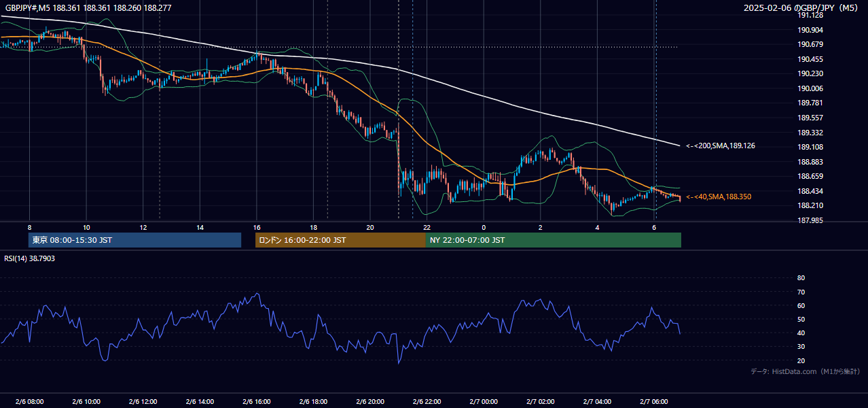Screen dimensions: 868x408
Task: Click the '2/6 12:00' date label
Action: (x=143, y=402)
